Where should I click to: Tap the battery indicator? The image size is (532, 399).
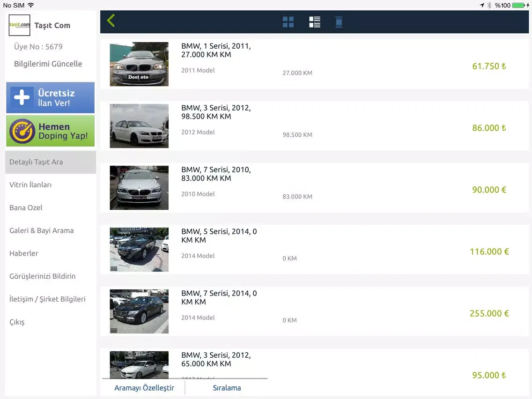coord(518,5)
